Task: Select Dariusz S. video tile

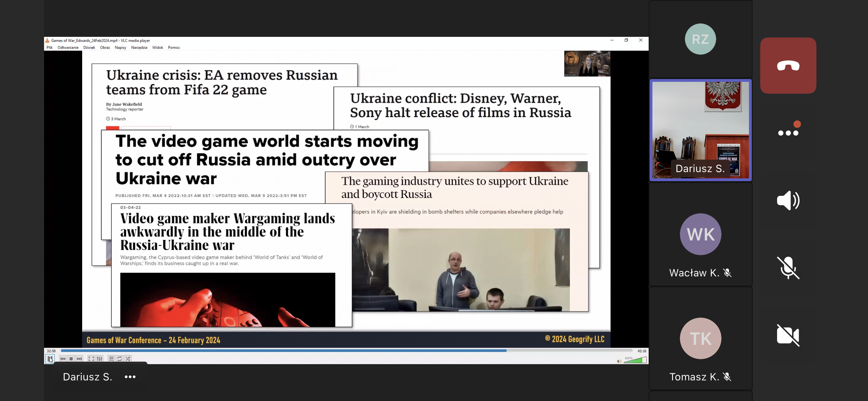Action: click(701, 130)
